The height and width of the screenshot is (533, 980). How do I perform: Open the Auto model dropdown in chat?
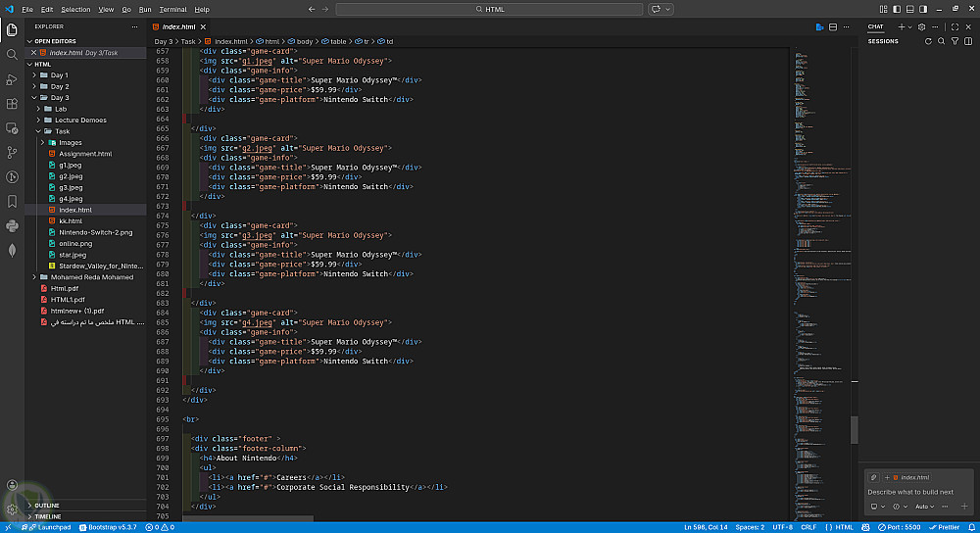(924, 507)
